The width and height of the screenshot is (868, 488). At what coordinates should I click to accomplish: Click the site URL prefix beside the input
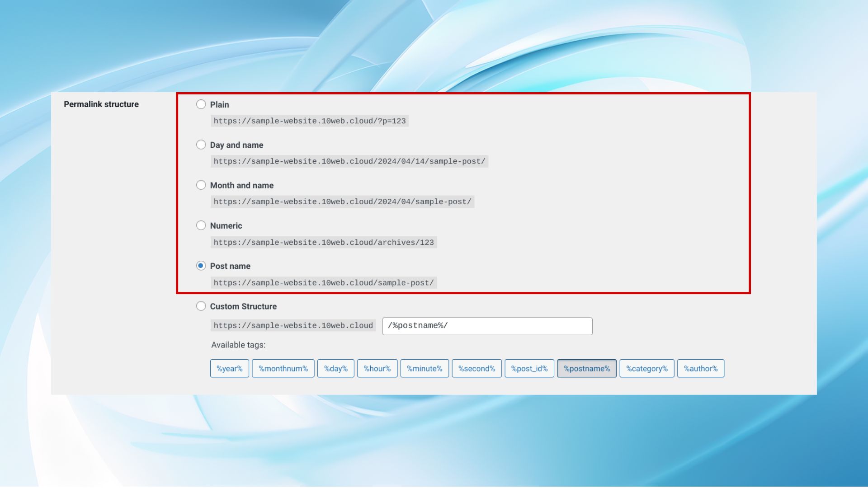coord(292,325)
